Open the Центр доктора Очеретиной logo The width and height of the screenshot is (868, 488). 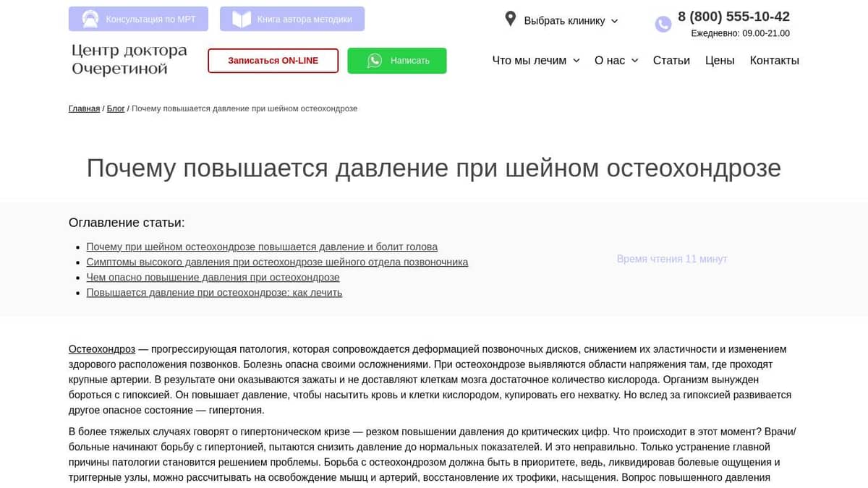[129, 60]
